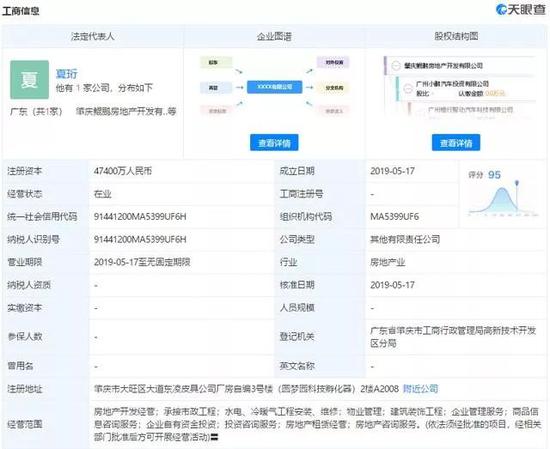Open legal representative 夏珩 link
The height and width of the screenshot is (449, 550).
67,74
